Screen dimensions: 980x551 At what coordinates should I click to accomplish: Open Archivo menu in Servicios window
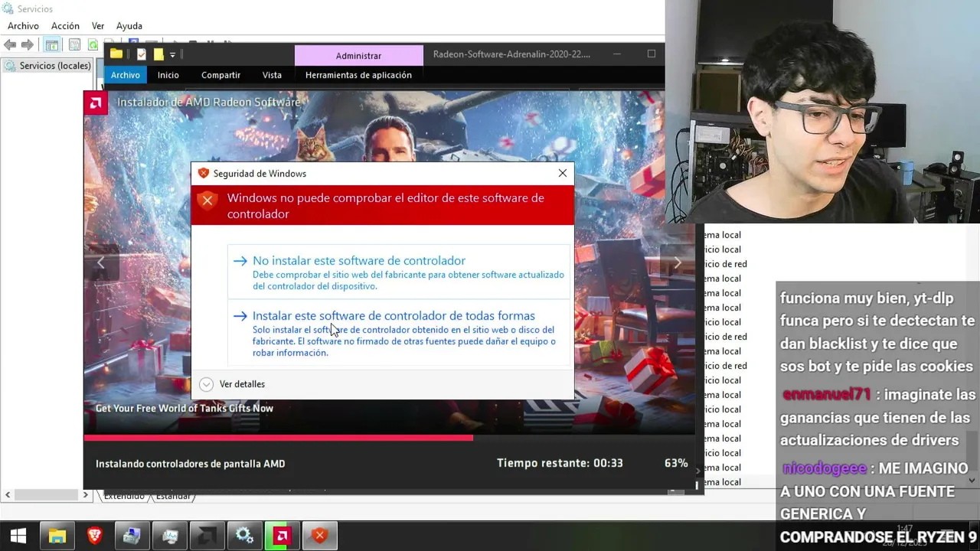coord(23,26)
